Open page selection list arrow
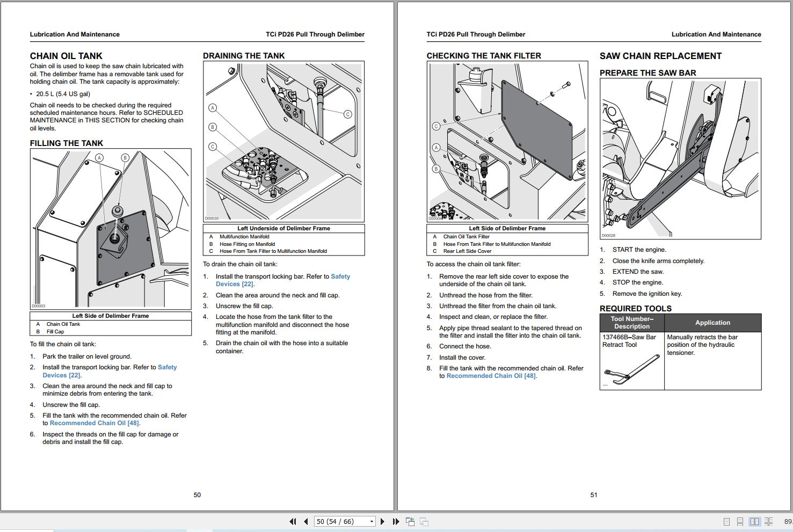The image size is (793, 532). [x=370, y=521]
